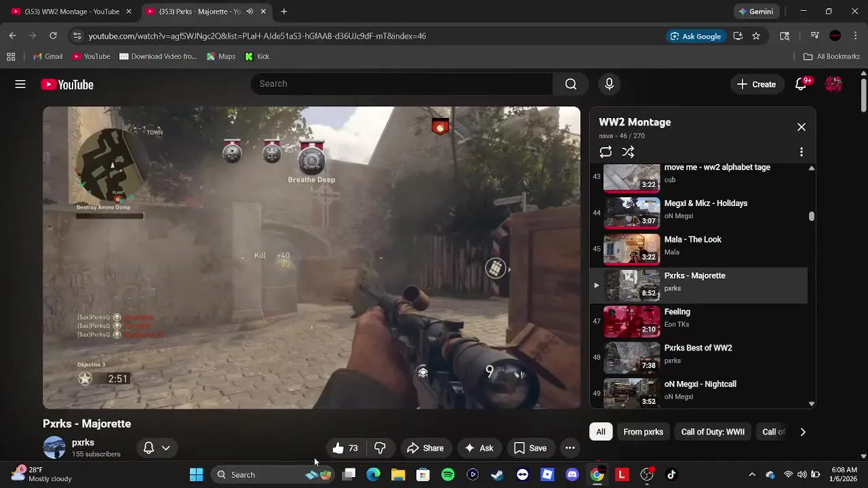Play 'oN Megxi - Nightcall' video
This screenshot has width=868, height=488.
coord(699,392)
